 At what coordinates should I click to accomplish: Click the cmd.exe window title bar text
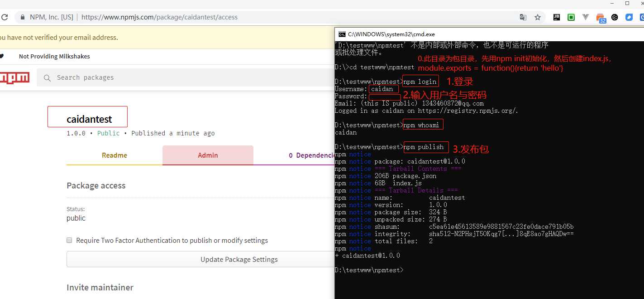click(391, 34)
